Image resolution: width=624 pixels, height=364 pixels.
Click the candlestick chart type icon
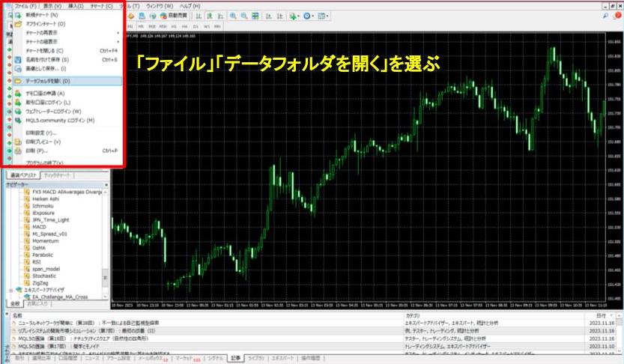click(209, 16)
